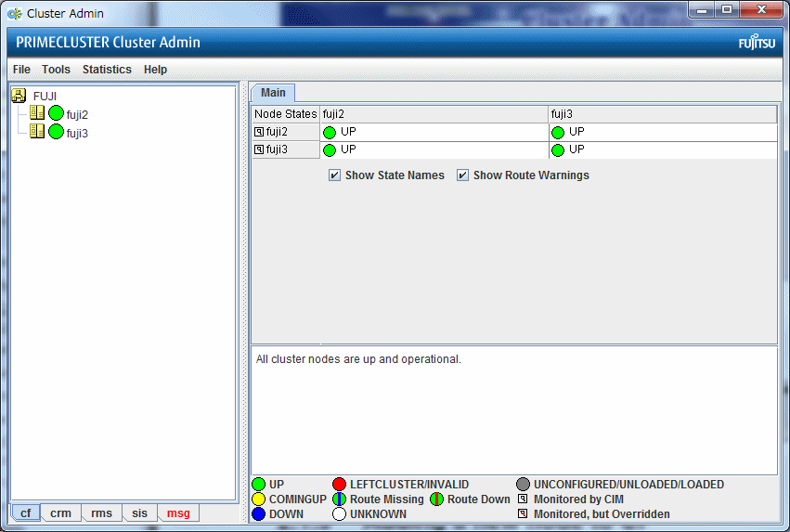Click green status circle beside fuji2 in tree
Screen dimensions: 790x532
(56, 113)
